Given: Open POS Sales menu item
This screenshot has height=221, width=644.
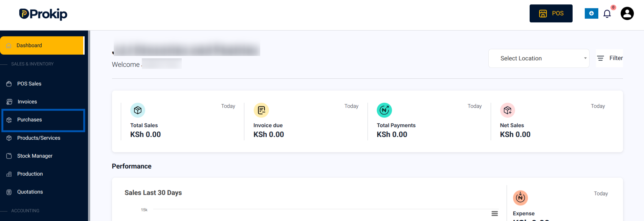Looking at the screenshot, I should [43, 84].
